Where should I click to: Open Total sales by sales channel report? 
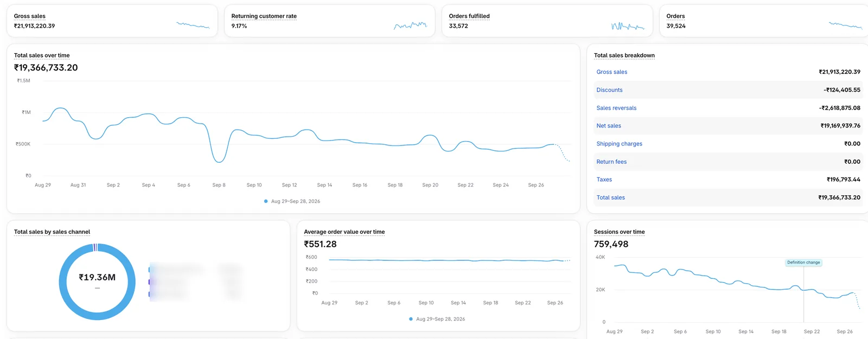(x=52, y=232)
